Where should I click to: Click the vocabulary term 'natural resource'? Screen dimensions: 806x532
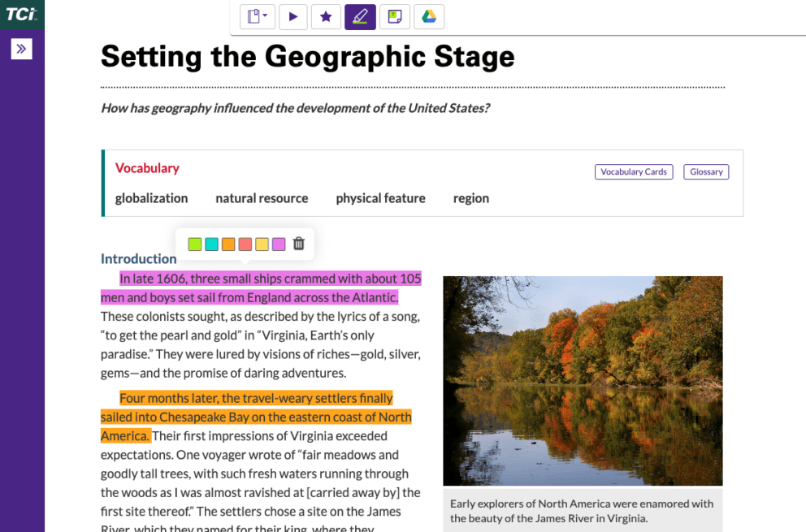[262, 198]
